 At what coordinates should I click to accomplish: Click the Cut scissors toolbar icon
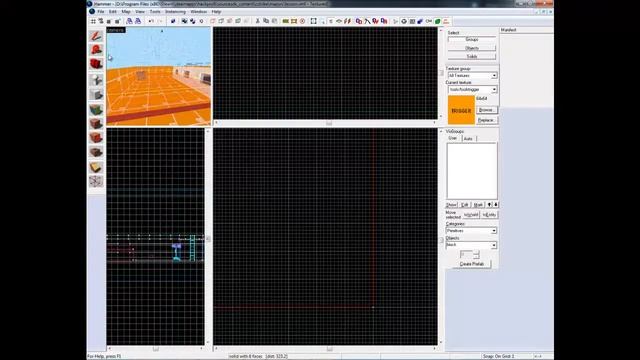pos(258,21)
